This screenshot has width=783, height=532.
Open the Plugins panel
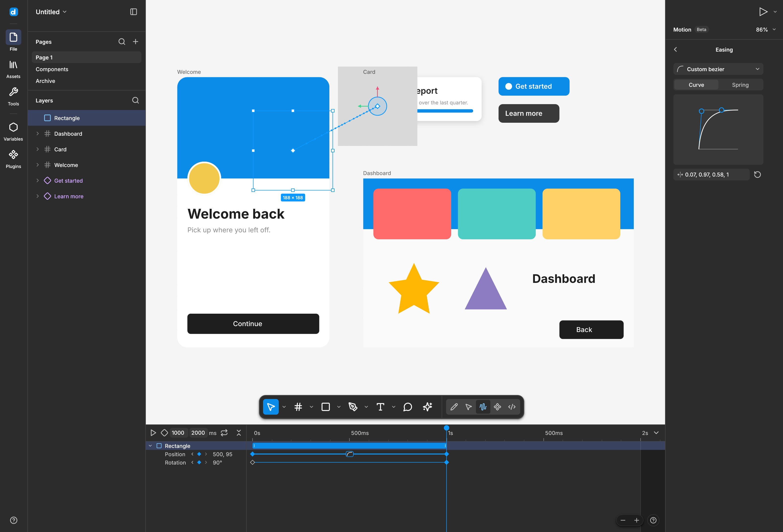(x=13, y=159)
